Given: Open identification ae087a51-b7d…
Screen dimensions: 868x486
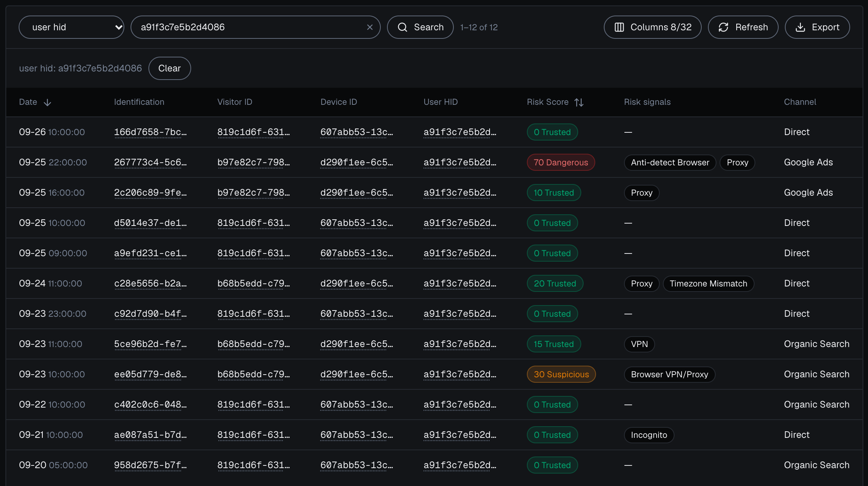Looking at the screenshot, I should coord(150,435).
